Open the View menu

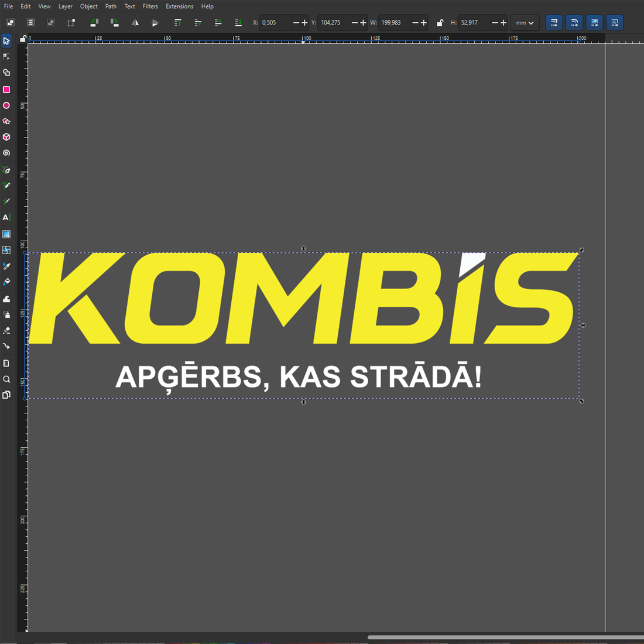pyautogui.click(x=44, y=6)
